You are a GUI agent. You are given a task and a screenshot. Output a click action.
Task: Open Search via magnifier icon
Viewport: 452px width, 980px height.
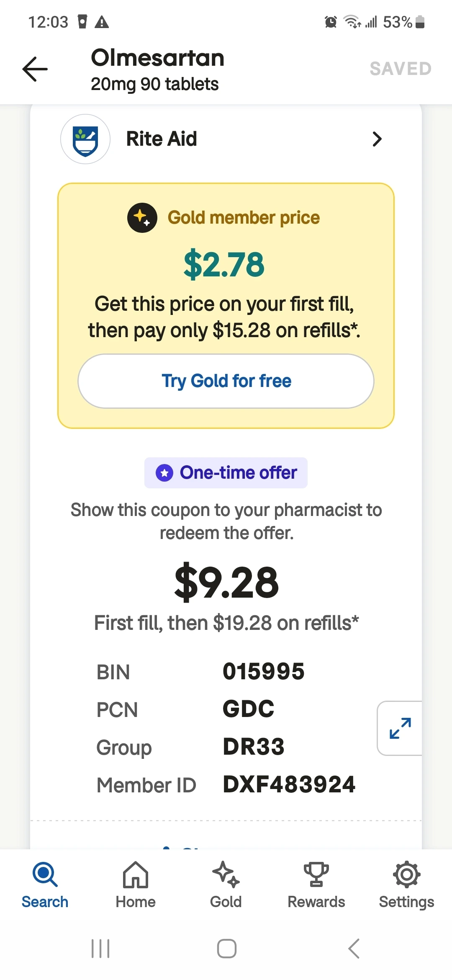(x=45, y=874)
